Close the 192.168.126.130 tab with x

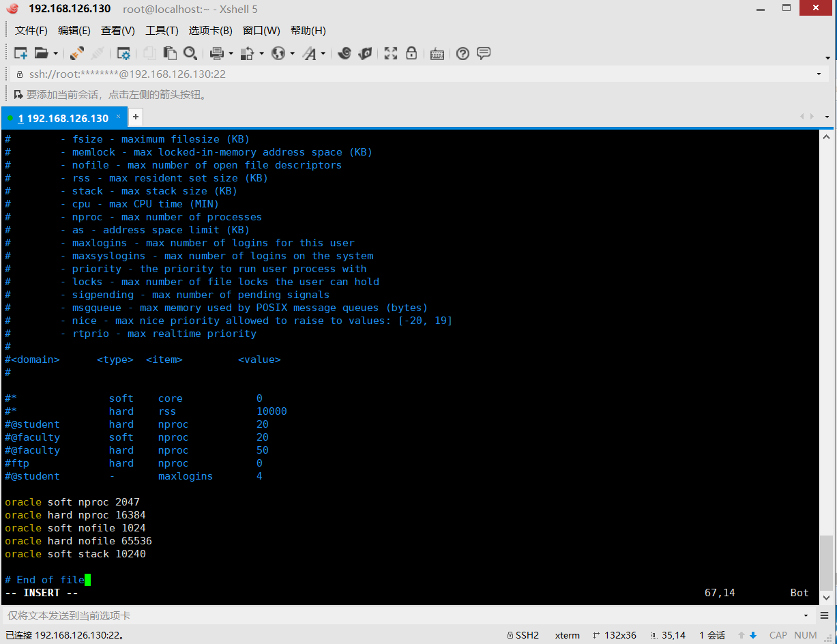[x=118, y=117]
